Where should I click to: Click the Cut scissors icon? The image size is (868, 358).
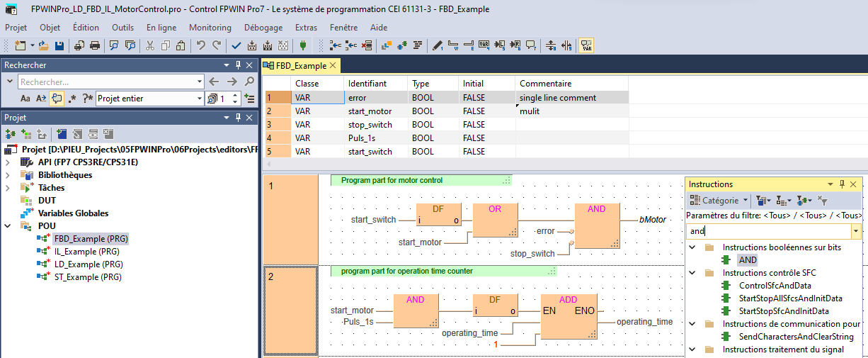coord(149,46)
